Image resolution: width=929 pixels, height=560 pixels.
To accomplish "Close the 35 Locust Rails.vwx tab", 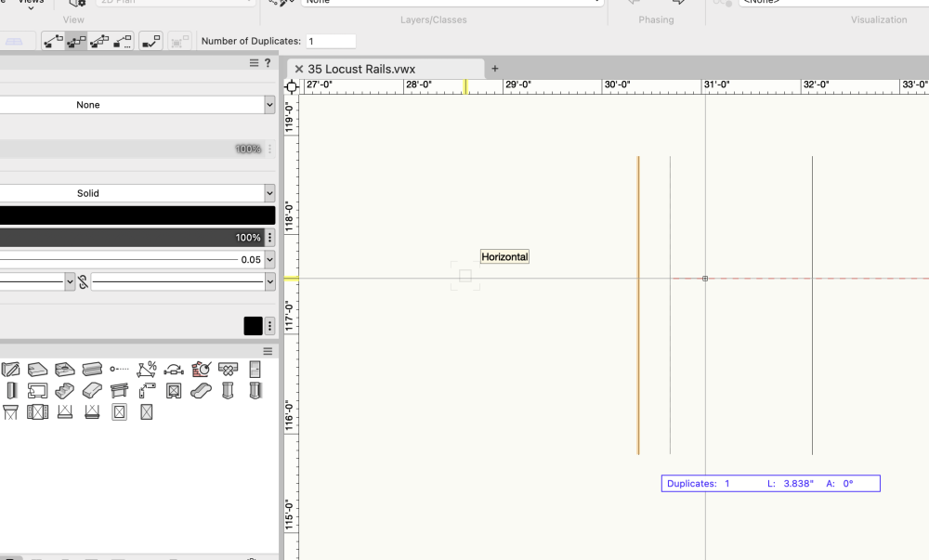I will tap(299, 69).
